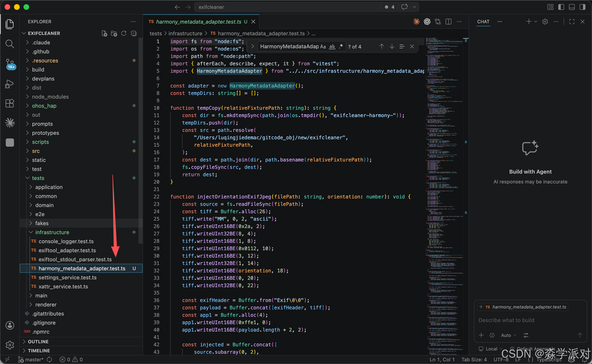592x364 pixels.
Task: Go to previous match in find widget
Action: pyautogui.click(x=382, y=46)
